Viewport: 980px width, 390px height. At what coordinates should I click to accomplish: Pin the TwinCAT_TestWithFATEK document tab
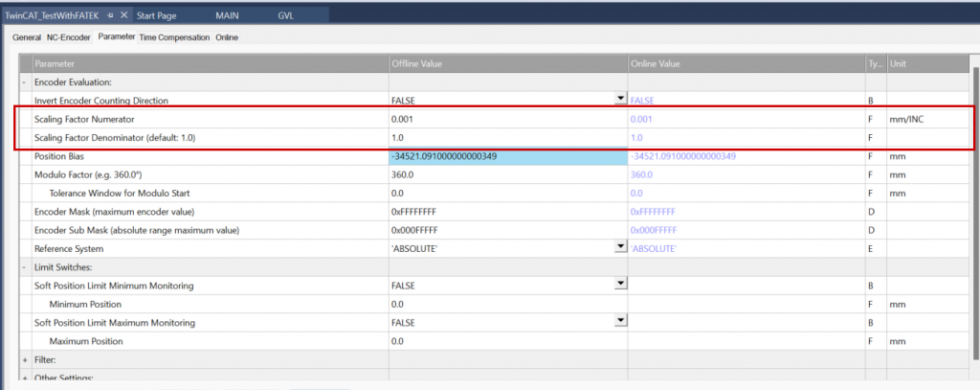coord(110,16)
